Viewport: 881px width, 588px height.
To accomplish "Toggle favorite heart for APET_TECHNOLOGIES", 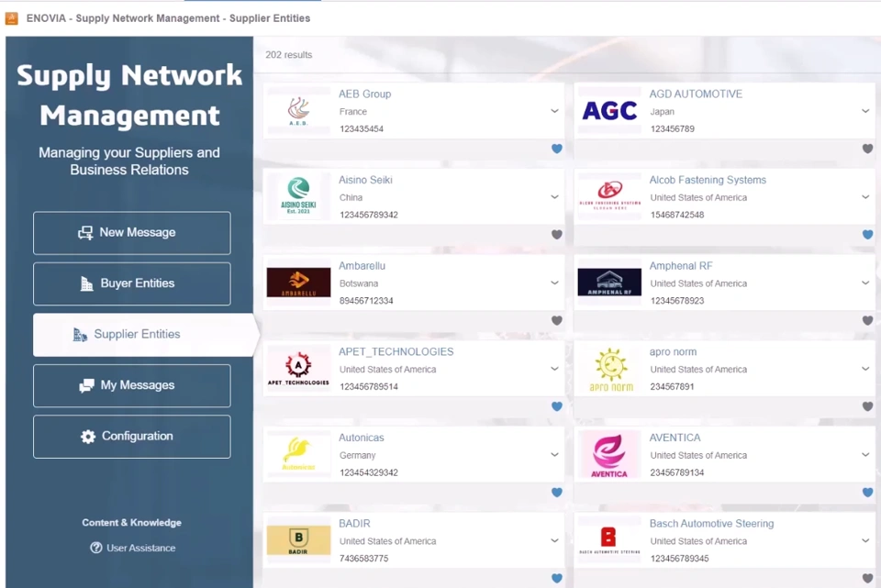I will pyautogui.click(x=557, y=406).
